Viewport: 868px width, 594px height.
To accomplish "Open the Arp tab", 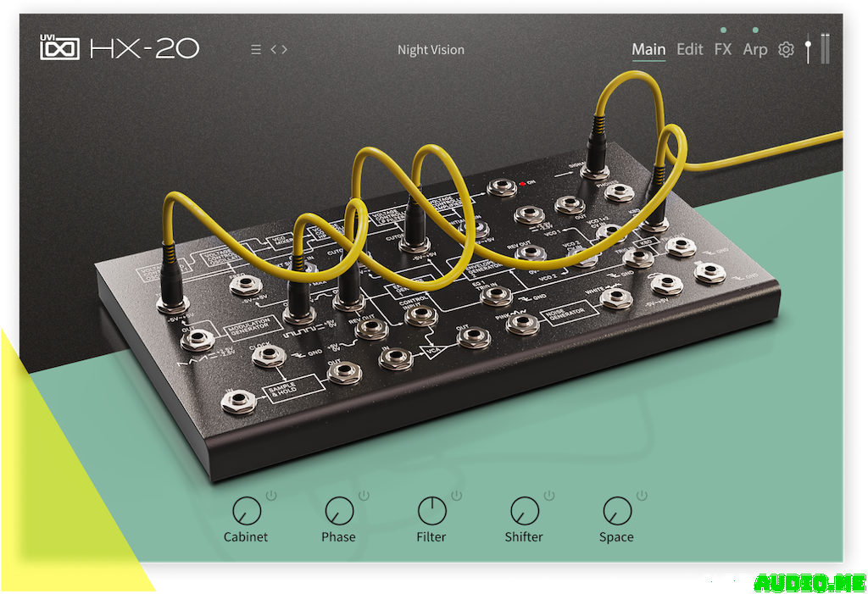I will 755,50.
